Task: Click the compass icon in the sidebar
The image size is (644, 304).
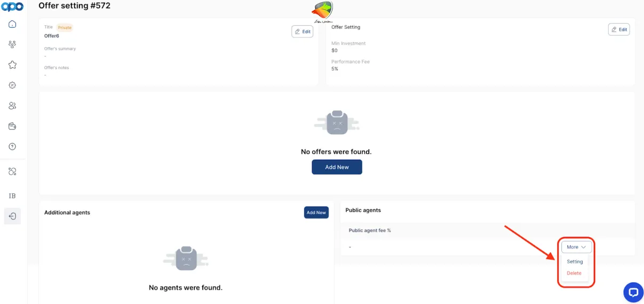Action: pos(12,85)
